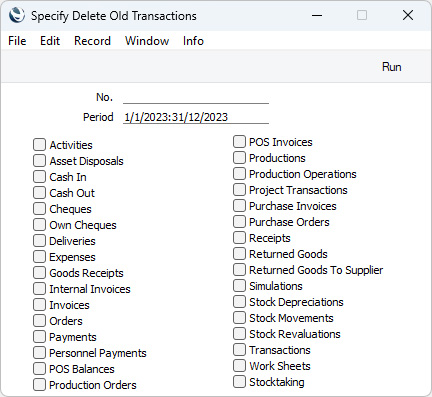Check the Transactions checkbox
Screen dimensions: 432x397
point(239,350)
